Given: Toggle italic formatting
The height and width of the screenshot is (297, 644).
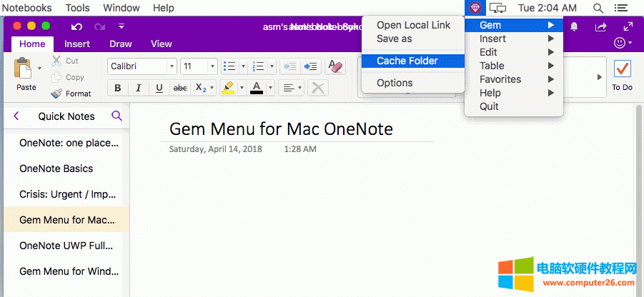Looking at the screenshot, I should (x=138, y=88).
